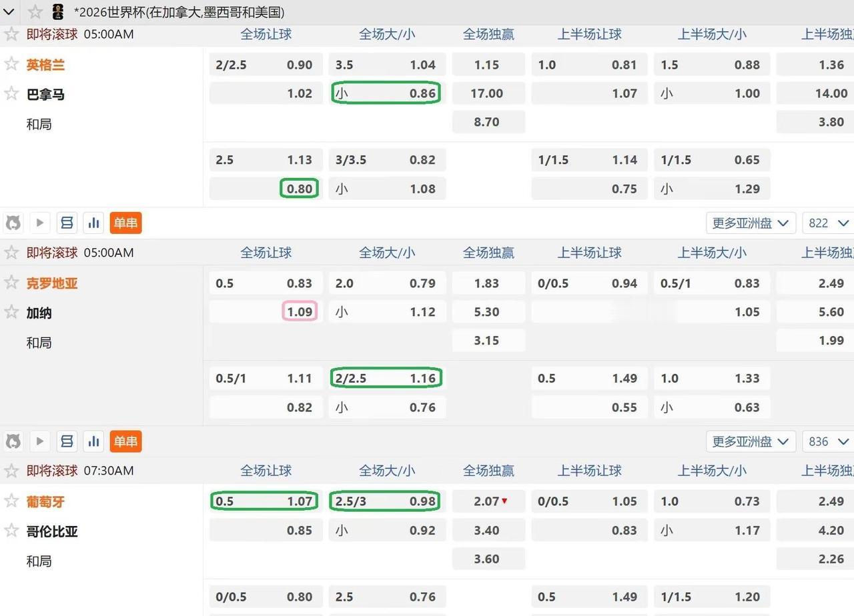The image size is (854, 616).
Task: Select England first-half handicap 1.0 at 0.81
Action: 589,65
